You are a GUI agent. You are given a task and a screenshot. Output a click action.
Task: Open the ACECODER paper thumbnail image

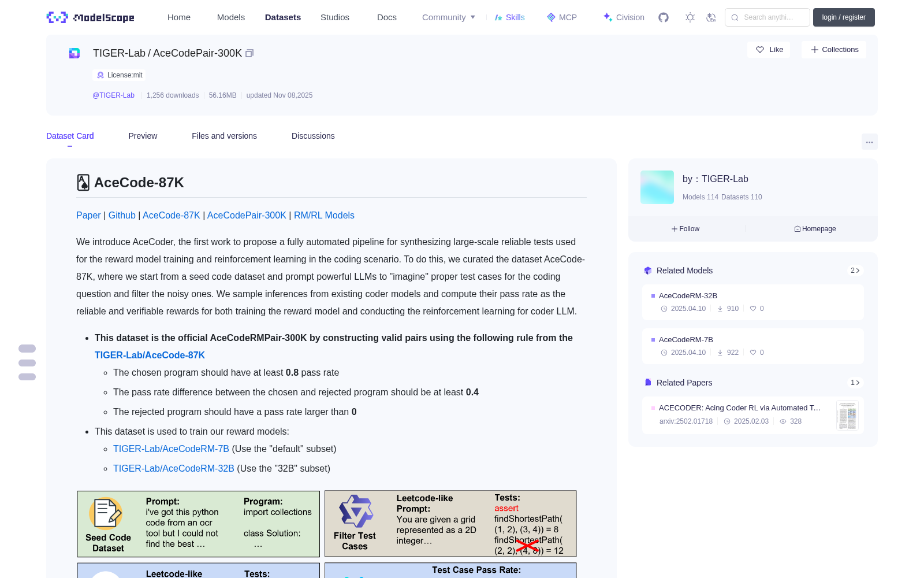click(x=847, y=416)
